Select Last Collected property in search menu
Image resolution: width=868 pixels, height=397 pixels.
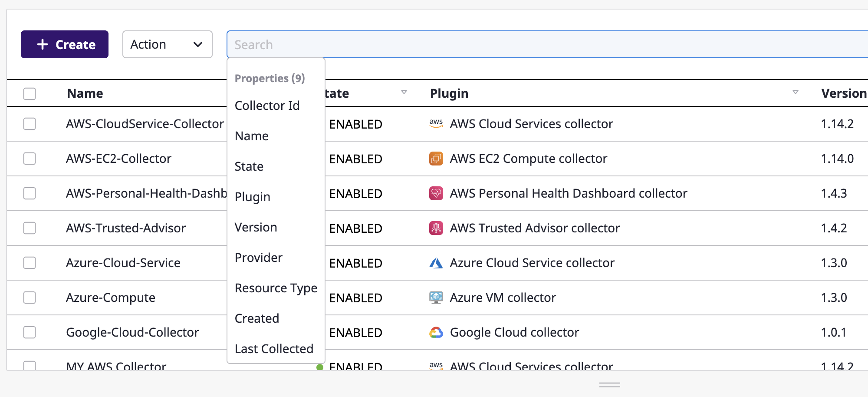(276, 349)
